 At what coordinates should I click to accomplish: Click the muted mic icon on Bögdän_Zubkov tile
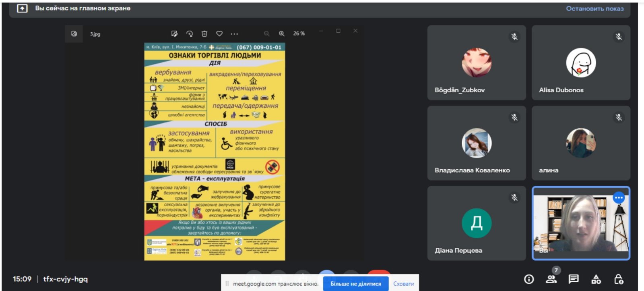click(x=514, y=37)
